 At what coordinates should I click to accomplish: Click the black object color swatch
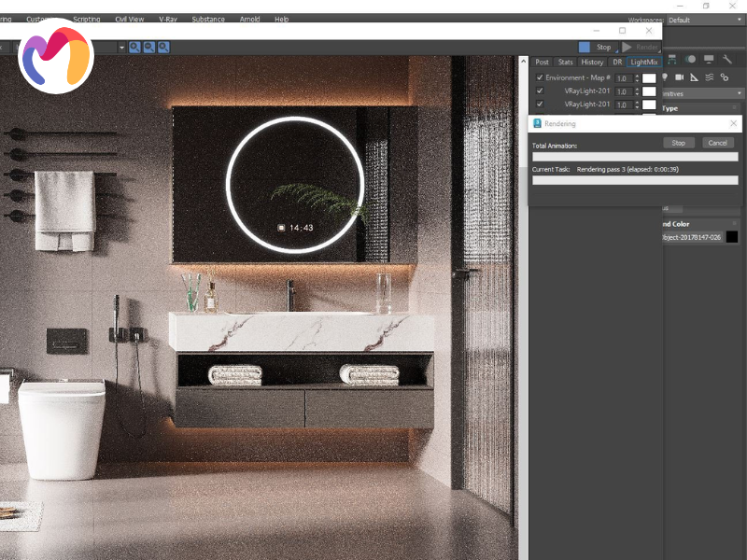pos(732,237)
